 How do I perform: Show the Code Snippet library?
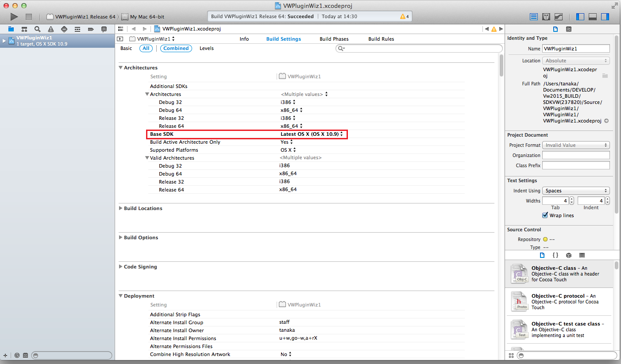tap(555, 255)
